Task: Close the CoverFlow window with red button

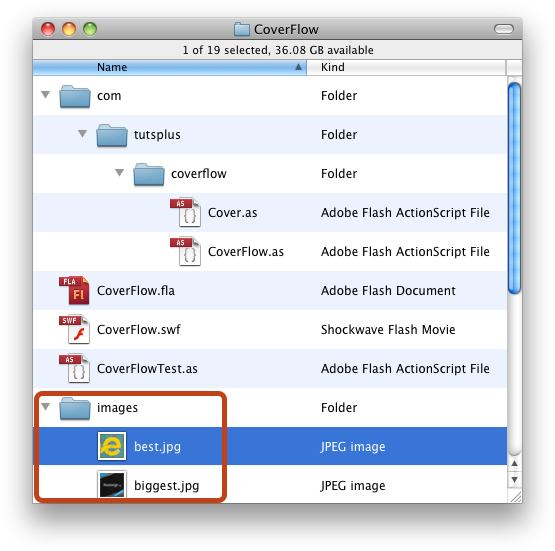Action: (x=48, y=29)
